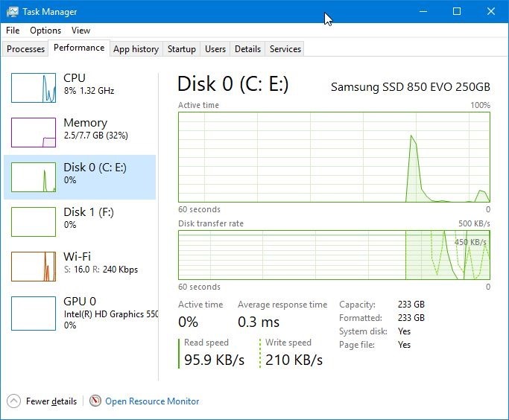Click the Task Manager title bar icon
The width and height of the screenshot is (509, 420).
coord(13,12)
